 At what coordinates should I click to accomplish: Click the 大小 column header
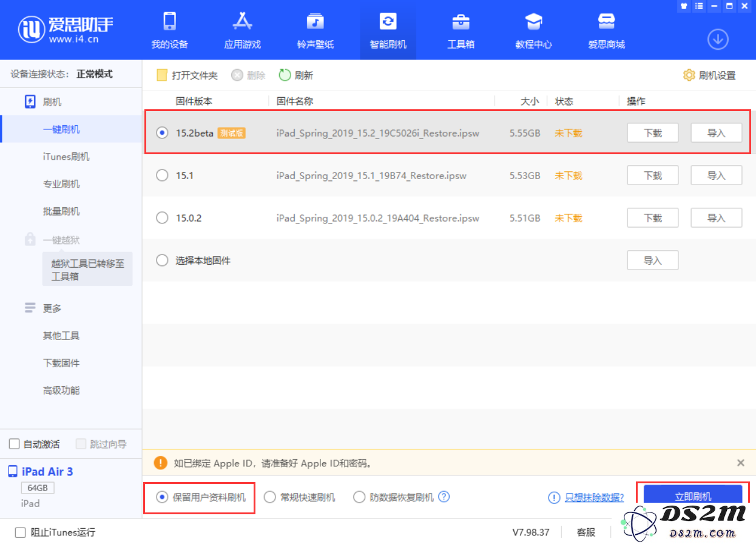(530, 101)
